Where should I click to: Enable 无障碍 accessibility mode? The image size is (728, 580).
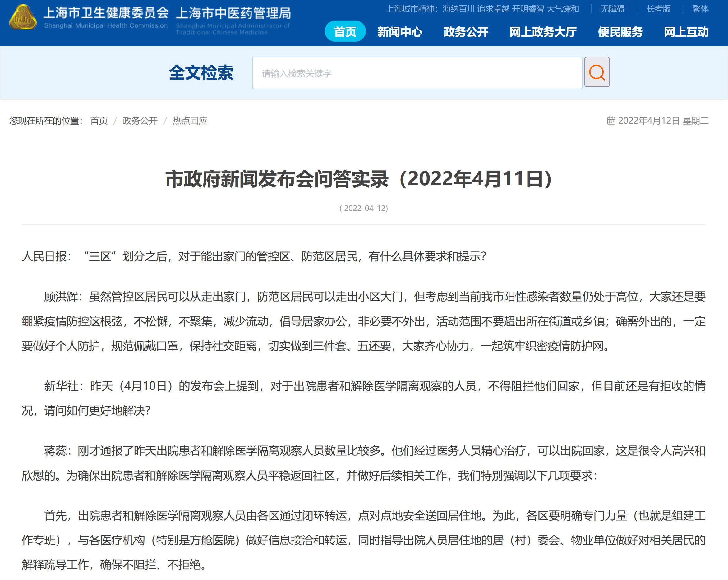[612, 9]
